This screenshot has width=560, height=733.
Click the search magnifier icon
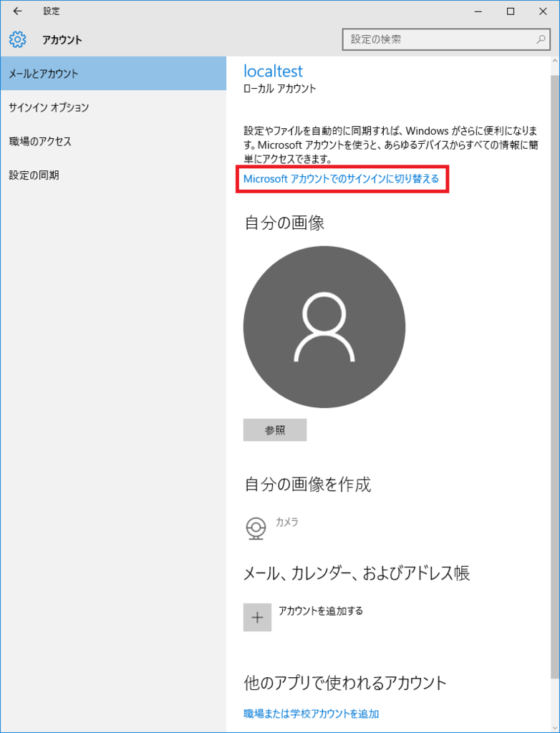(x=541, y=39)
